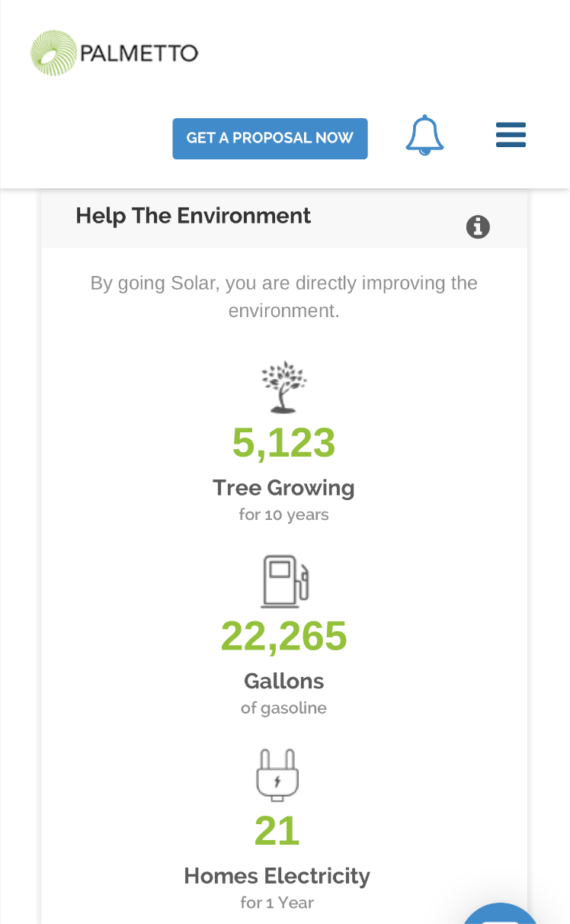Click the 5,123 trees figure
The height and width of the screenshot is (924, 570).
click(283, 443)
